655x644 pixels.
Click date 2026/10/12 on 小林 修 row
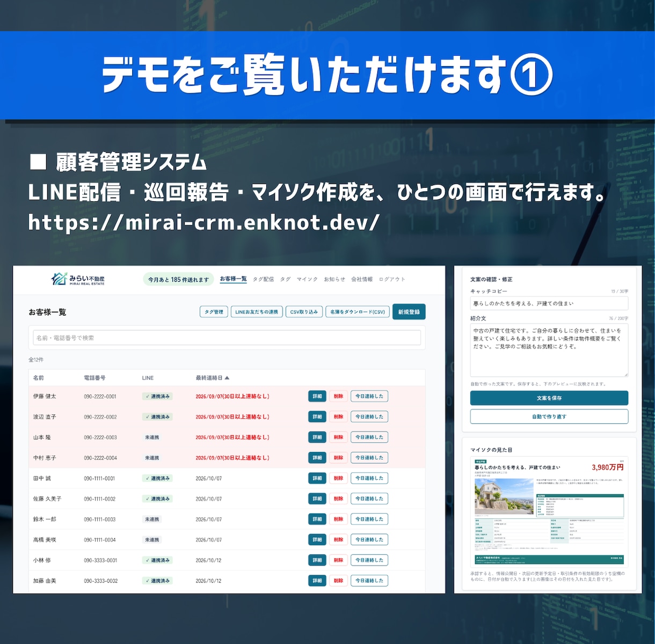pos(208,560)
